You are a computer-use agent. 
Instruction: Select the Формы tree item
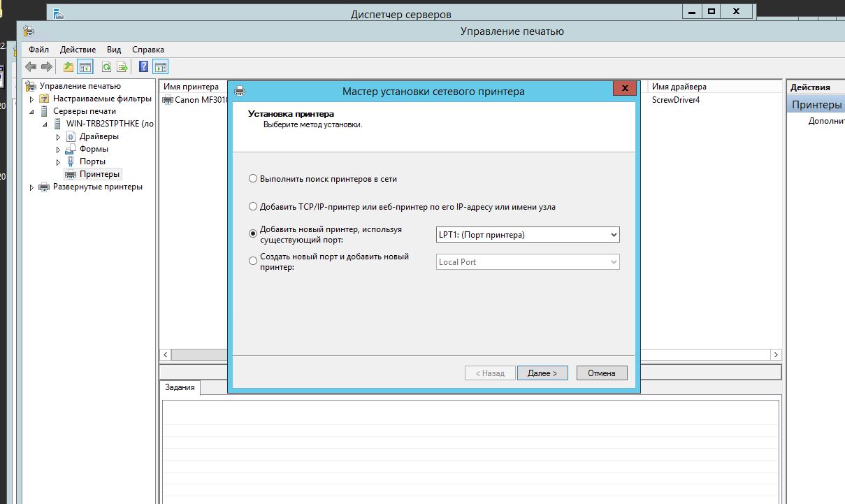tap(94, 149)
